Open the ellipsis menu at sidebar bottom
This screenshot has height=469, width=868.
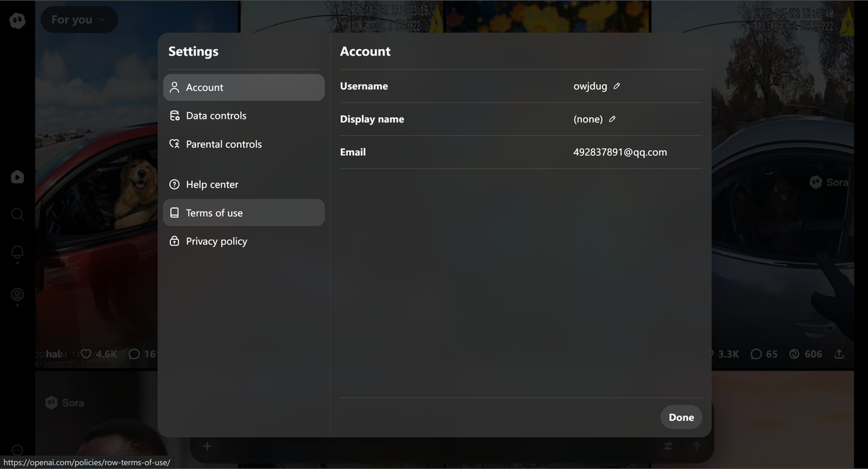[x=17, y=449]
